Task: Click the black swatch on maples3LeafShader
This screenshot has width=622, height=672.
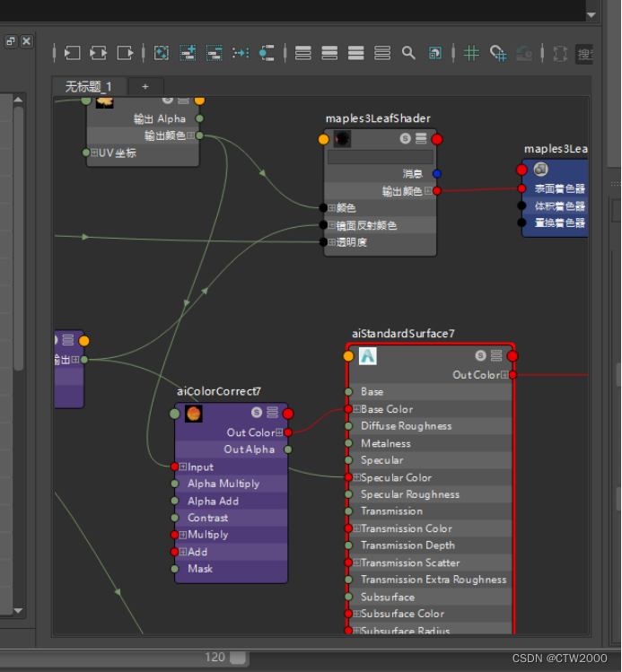Action: coord(342,139)
